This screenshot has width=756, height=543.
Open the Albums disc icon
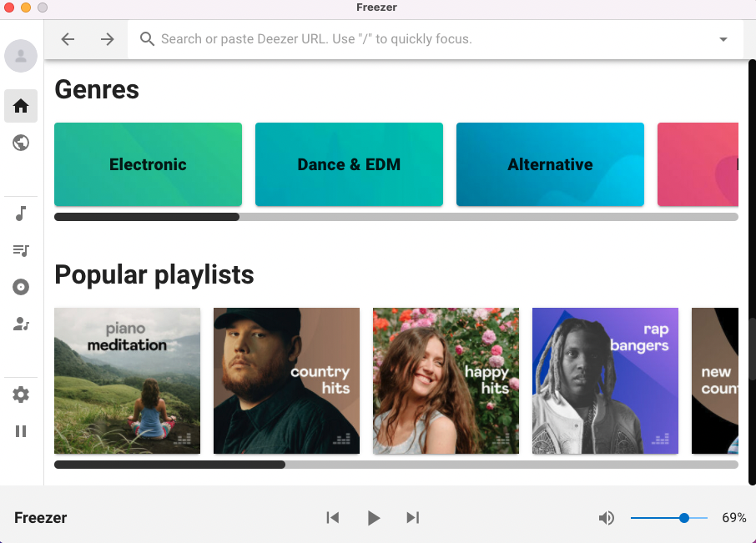[21, 287]
